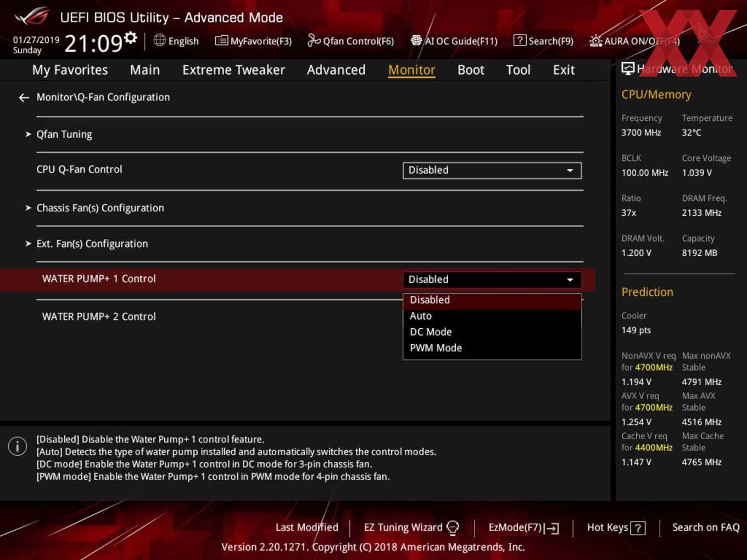Open CPU Q-Fan Control dropdown
The width and height of the screenshot is (747, 560).
coord(492,170)
